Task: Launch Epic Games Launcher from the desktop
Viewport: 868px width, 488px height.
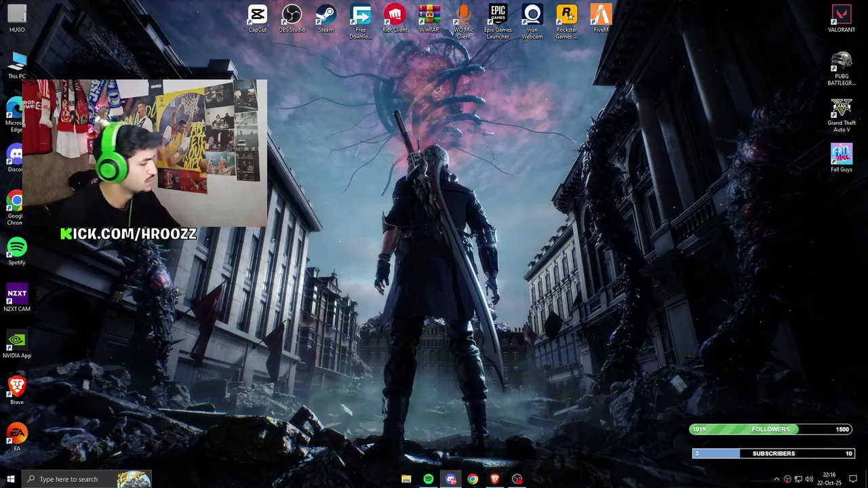Action: tap(498, 22)
